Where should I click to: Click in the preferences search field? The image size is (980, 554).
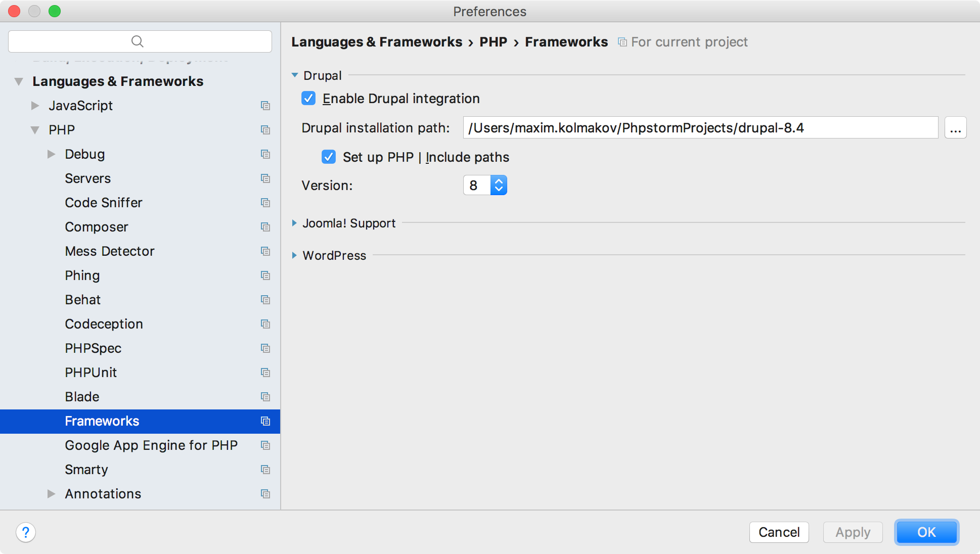pyautogui.click(x=140, y=41)
